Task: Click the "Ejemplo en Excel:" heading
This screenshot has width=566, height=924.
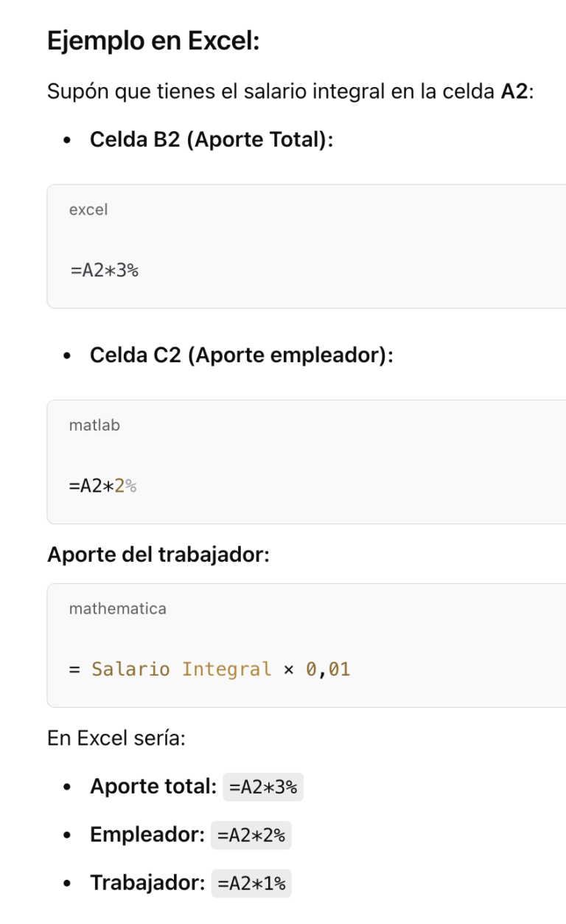Action: point(153,41)
